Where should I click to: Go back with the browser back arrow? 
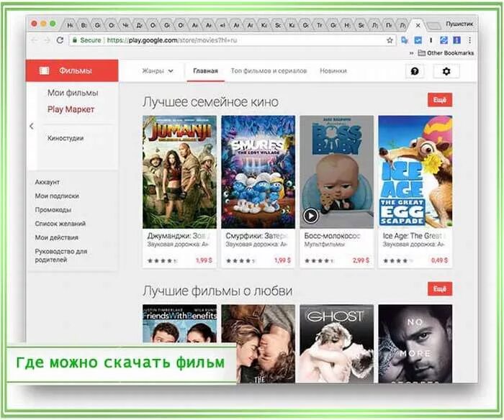pyautogui.click(x=35, y=40)
